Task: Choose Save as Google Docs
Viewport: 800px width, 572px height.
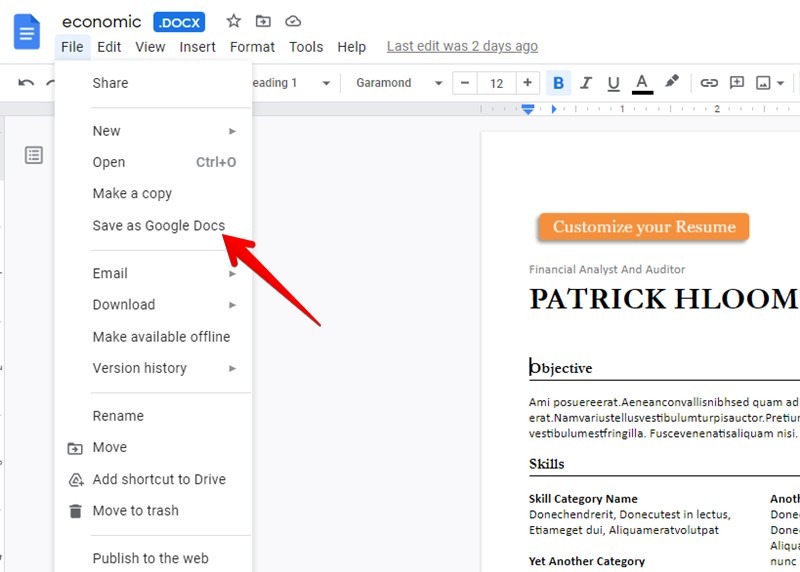Action: tap(153, 226)
